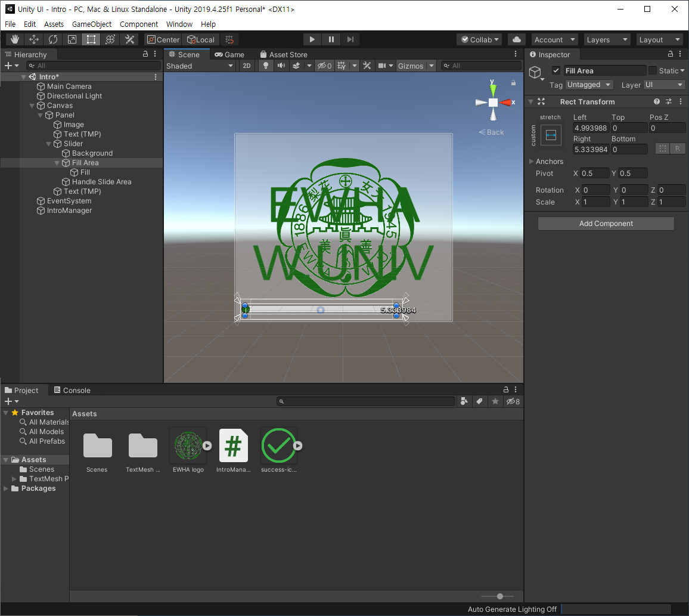Expand the Anchors section
The width and height of the screenshot is (689, 616).
point(531,162)
